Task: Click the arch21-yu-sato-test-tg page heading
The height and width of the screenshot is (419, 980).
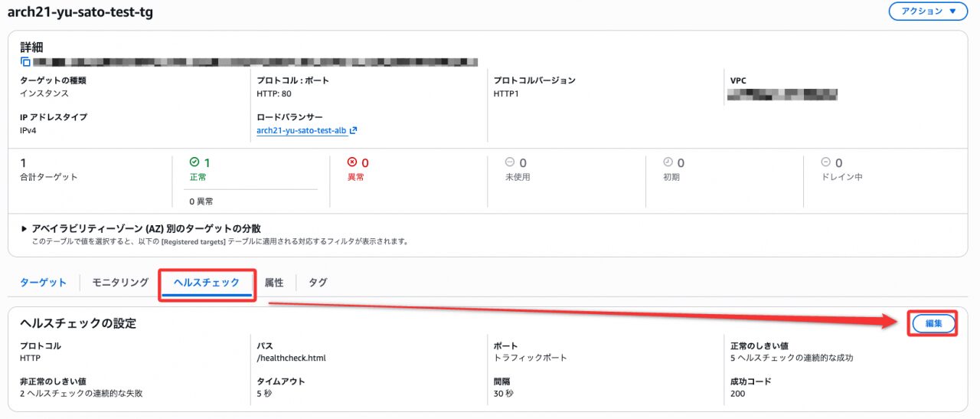Action: coord(80,12)
